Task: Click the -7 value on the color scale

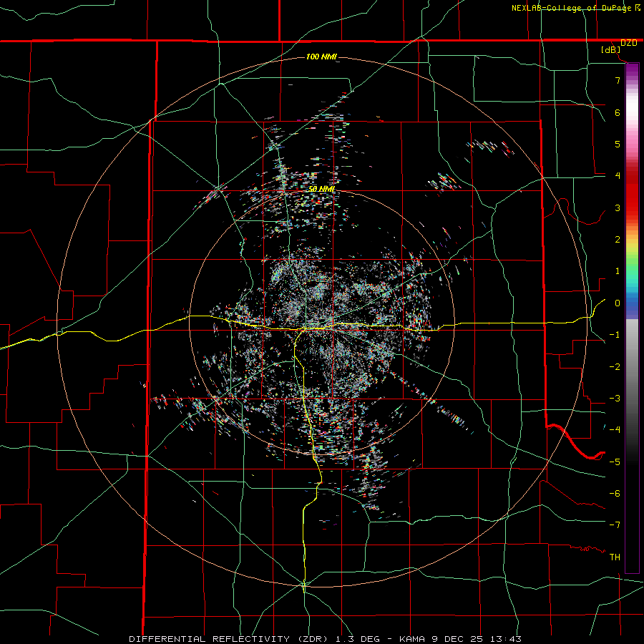Action: click(615, 525)
